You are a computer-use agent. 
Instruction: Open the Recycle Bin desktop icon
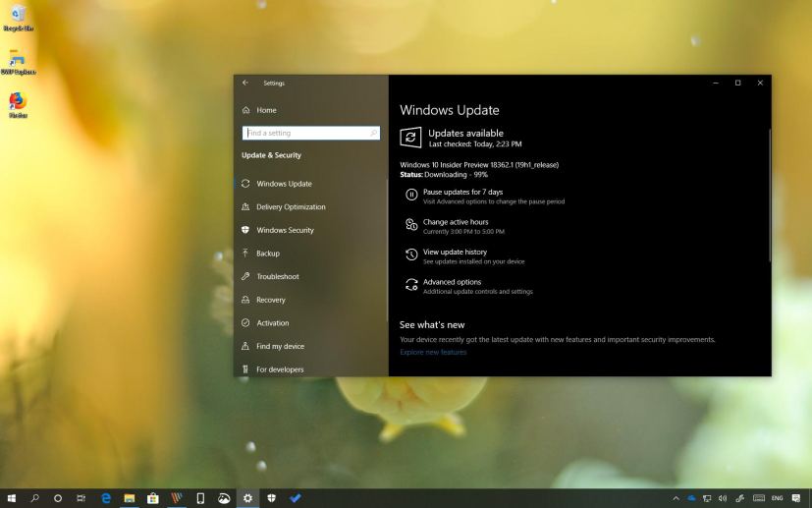[x=18, y=18]
